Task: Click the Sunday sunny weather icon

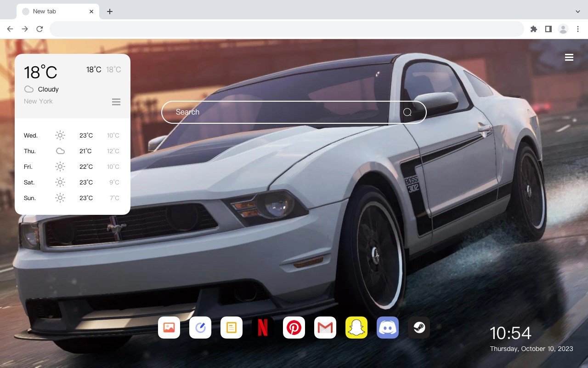Action: [60, 198]
